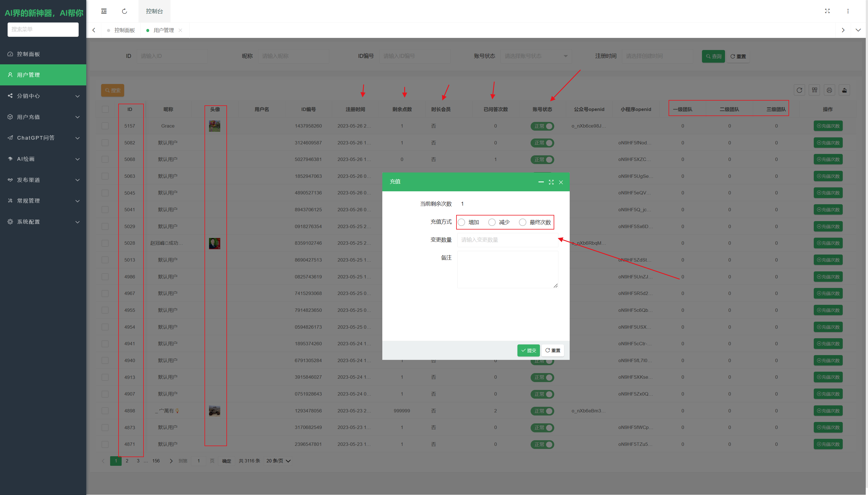
Task: Minimize the 充值 dialog
Action: point(541,182)
